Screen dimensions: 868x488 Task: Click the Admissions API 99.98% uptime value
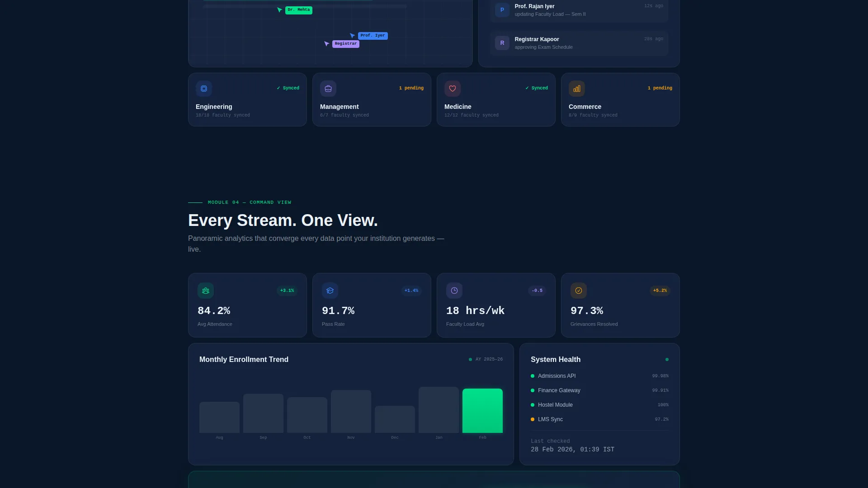point(660,376)
